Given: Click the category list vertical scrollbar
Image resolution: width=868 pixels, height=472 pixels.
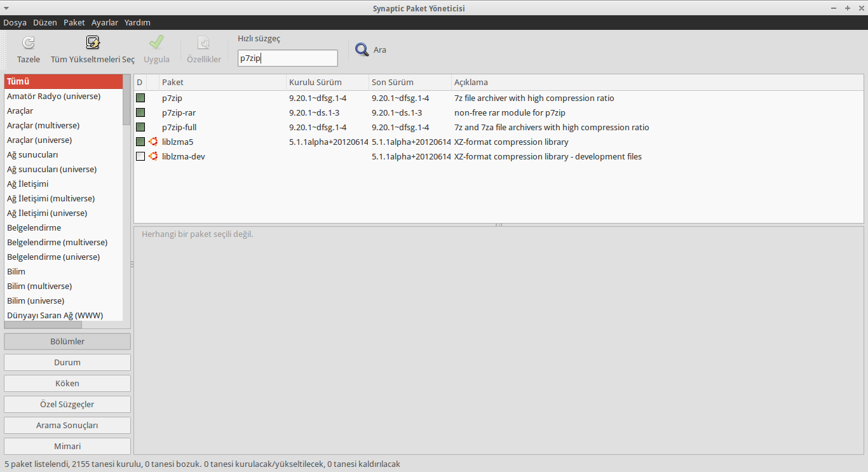Looking at the screenshot, I should (126, 100).
